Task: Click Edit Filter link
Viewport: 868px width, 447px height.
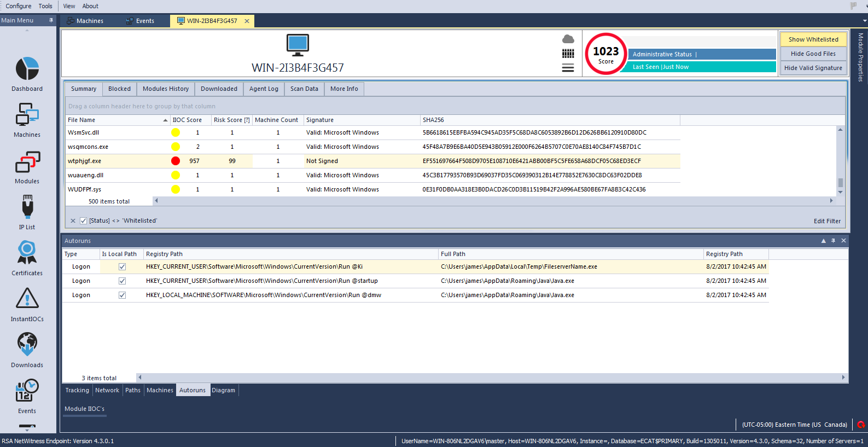Action: click(x=826, y=221)
